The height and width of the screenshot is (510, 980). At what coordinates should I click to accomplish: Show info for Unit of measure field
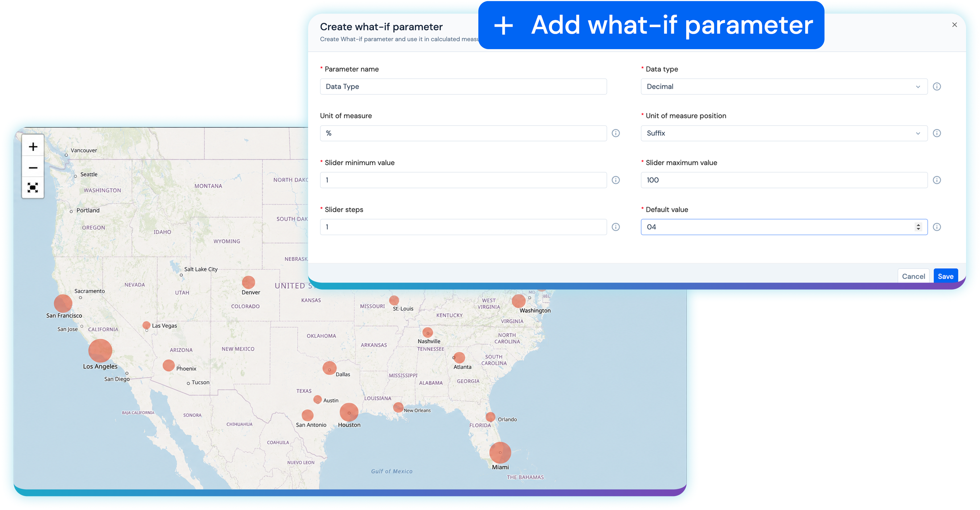tap(616, 133)
